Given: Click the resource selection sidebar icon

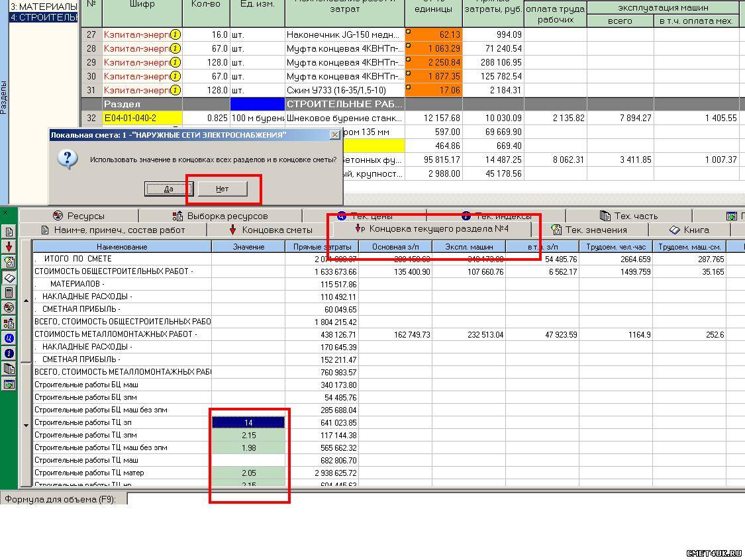Looking at the screenshot, I should click(9, 324).
